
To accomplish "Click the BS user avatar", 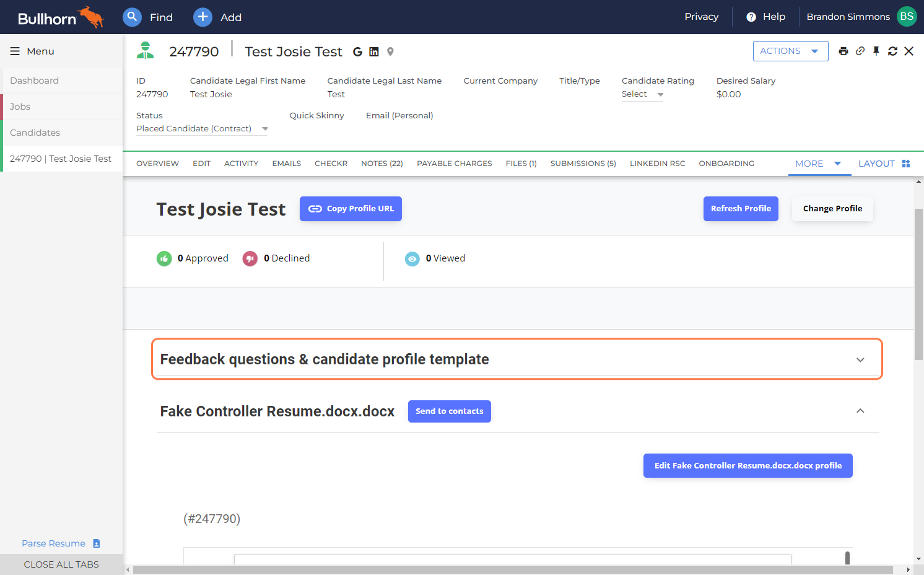I will [907, 17].
